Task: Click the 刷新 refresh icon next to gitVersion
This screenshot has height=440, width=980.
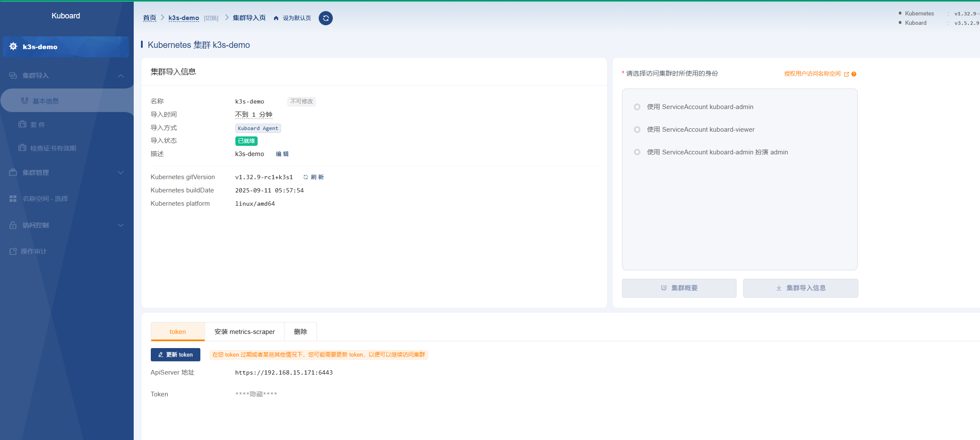Action: [305, 177]
